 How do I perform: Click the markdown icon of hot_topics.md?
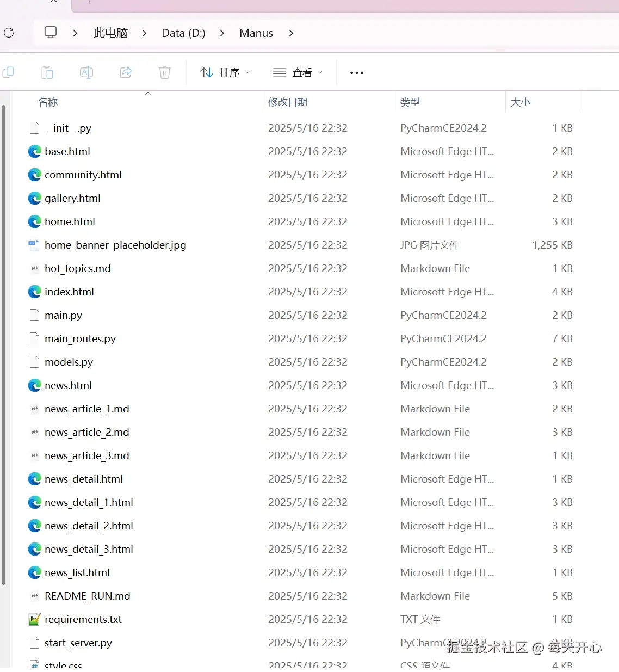tap(34, 268)
